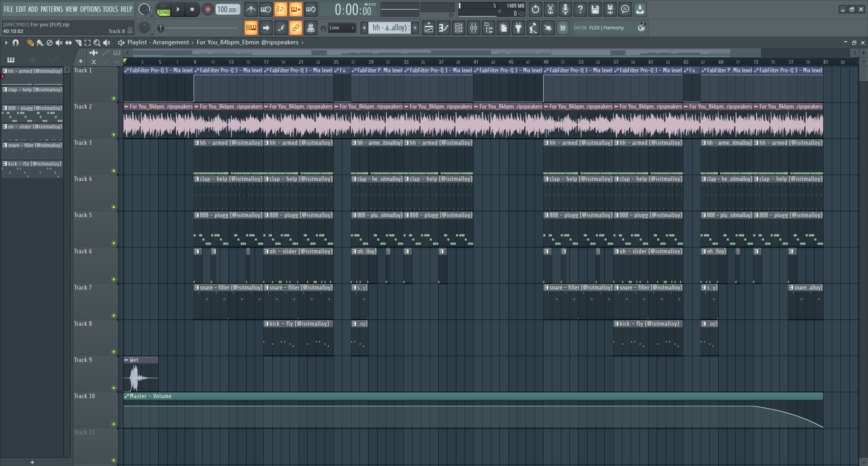Open the Channel rack icon
Viewport: 868px width, 466px height.
coord(459,28)
